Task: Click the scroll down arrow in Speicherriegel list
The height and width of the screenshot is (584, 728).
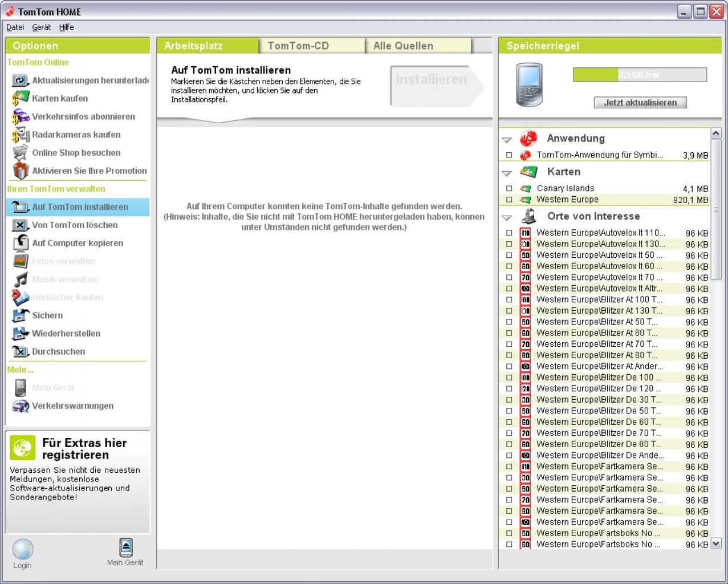Action: click(716, 544)
